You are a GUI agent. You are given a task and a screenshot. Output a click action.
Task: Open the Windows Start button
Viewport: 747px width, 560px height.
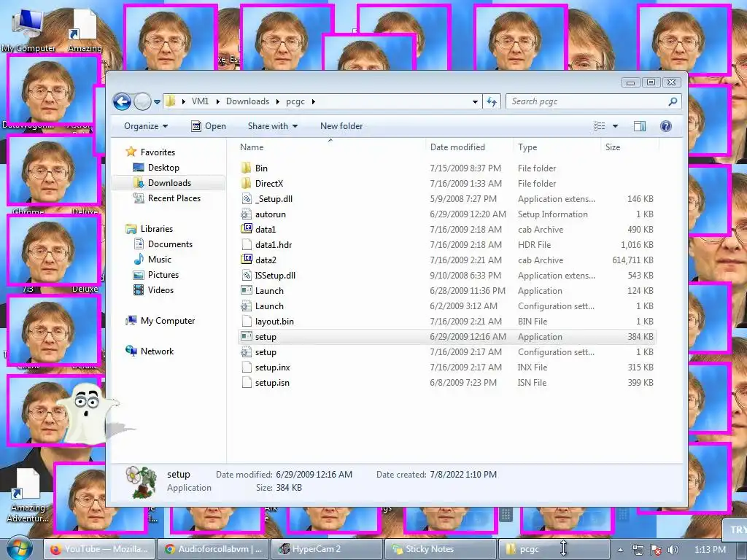coord(20,548)
